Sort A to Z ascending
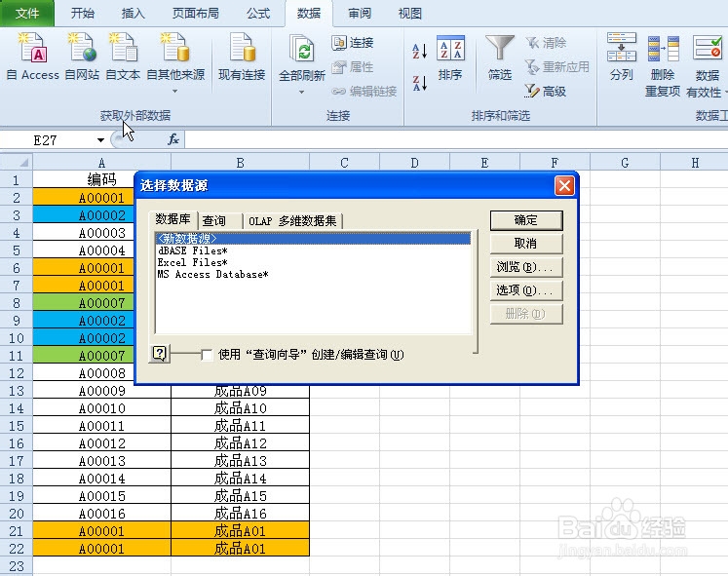The width and height of the screenshot is (728, 576). click(x=420, y=51)
